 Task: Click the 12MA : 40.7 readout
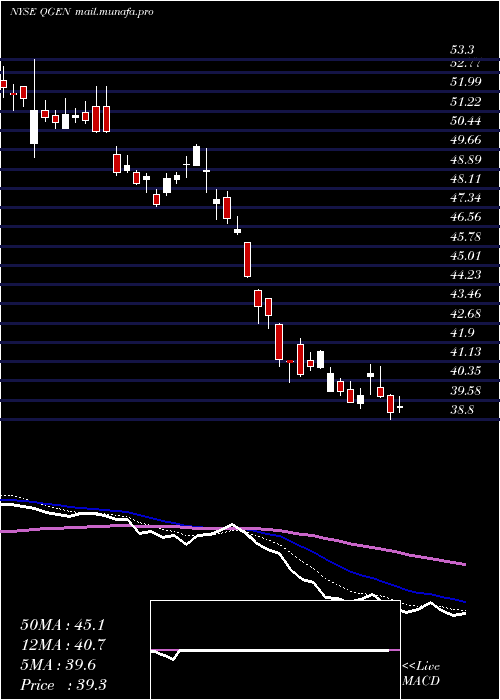pyautogui.click(x=63, y=645)
